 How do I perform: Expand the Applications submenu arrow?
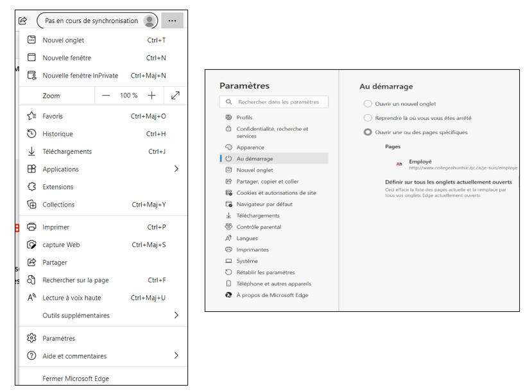(x=176, y=169)
